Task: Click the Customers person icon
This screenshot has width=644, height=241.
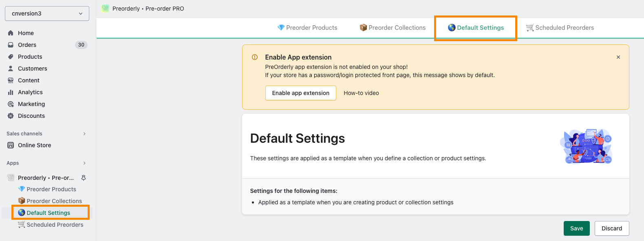Action: point(11,69)
